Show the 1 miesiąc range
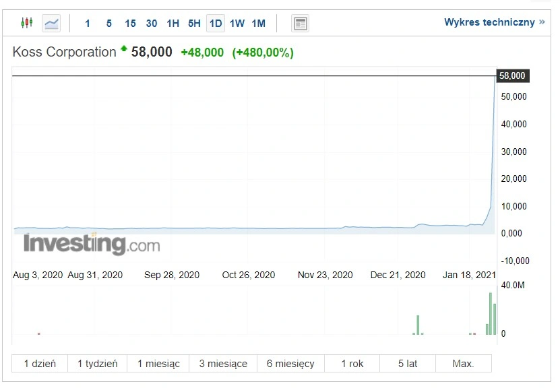560x392 pixels. click(158, 364)
